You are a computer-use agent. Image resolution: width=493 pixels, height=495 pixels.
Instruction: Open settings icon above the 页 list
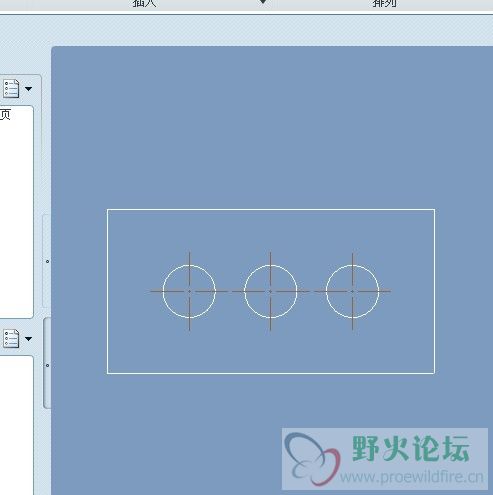point(11,88)
